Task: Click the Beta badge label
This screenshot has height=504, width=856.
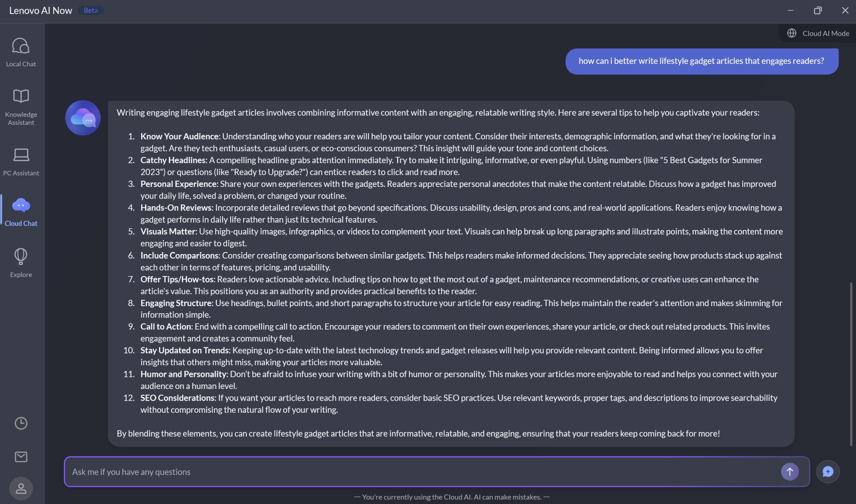Action: pyautogui.click(x=90, y=11)
